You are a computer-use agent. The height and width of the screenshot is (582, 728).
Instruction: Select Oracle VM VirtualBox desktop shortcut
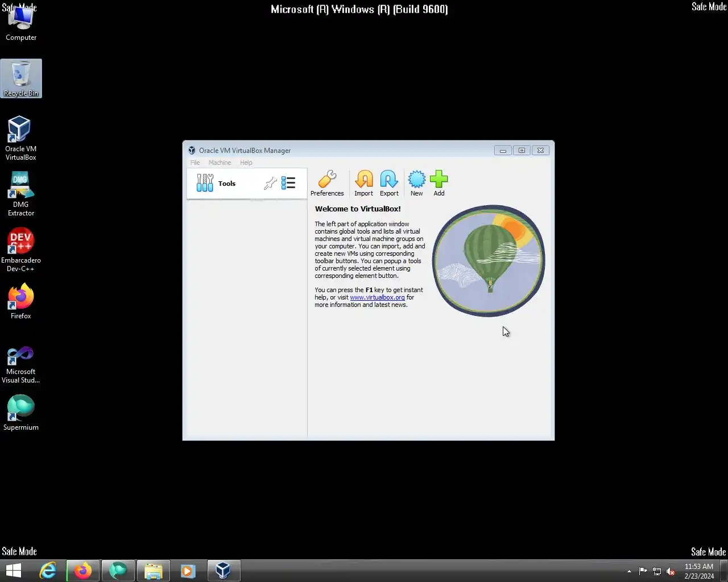[21, 139]
